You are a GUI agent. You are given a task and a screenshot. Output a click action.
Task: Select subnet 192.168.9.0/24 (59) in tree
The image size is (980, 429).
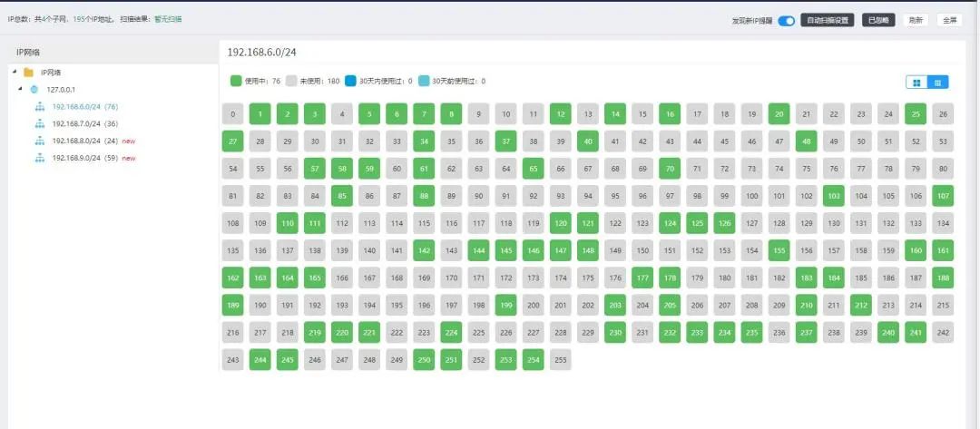tap(85, 158)
